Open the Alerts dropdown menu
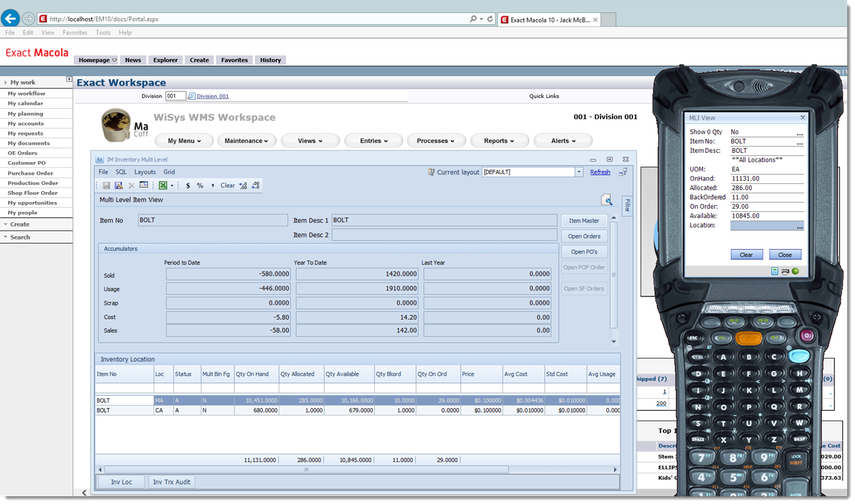 coord(563,141)
